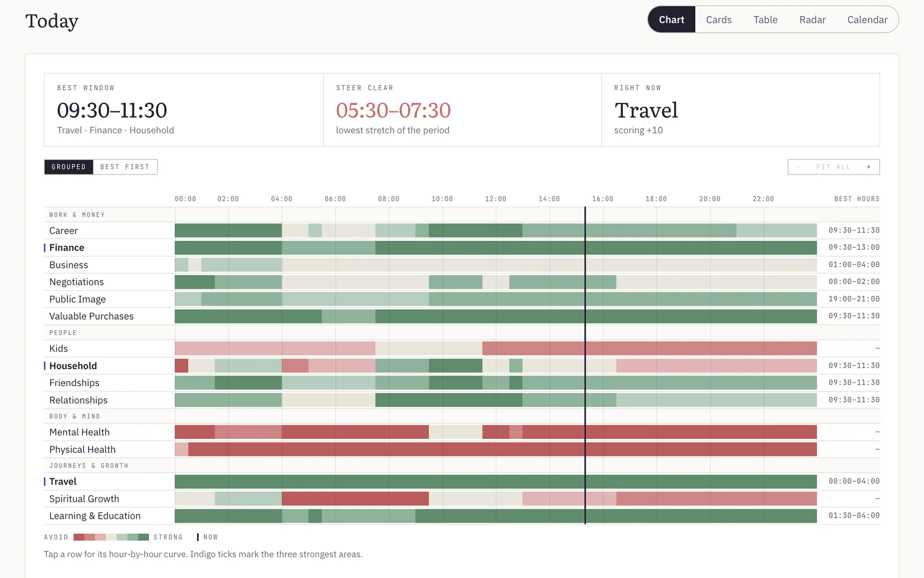This screenshot has width=924, height=578.
Task: Click the 00:00 time axis label
Action: 185,199
